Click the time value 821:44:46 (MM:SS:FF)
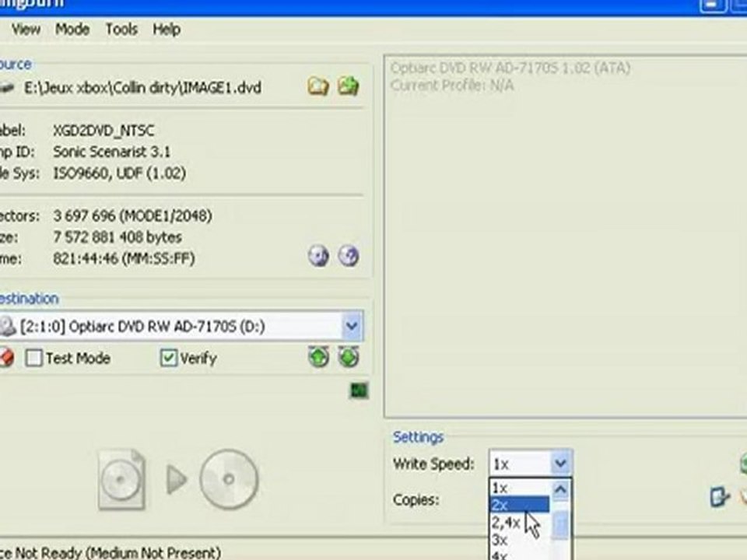The width and height of the screenshot is (747, 560). pyautogui.click(x=124, y=258)
